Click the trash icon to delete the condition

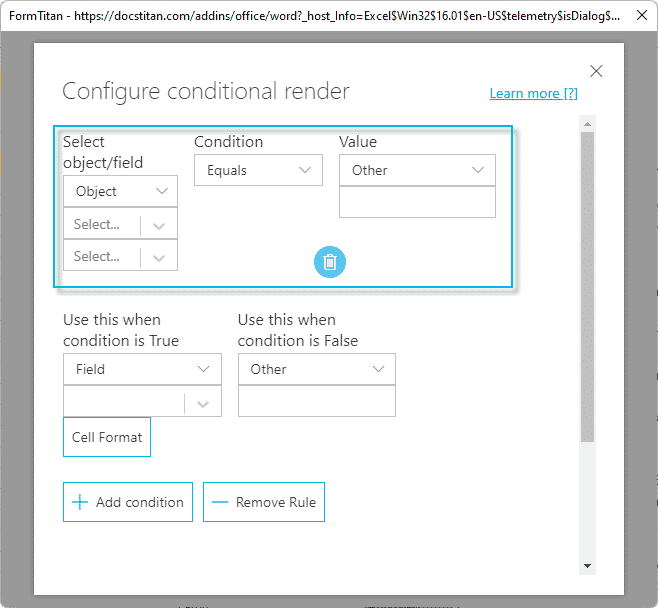(x=331, y=263)
